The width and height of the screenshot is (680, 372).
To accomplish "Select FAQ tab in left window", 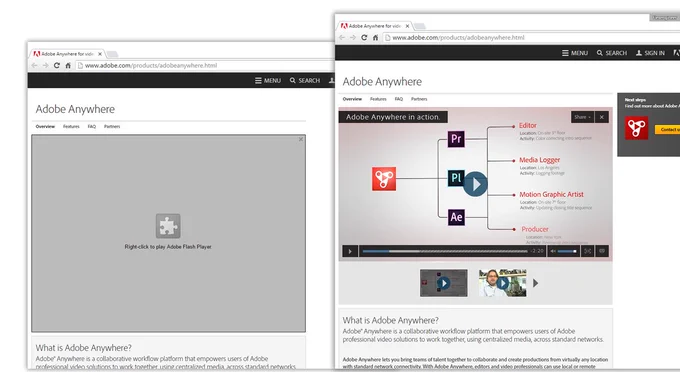I will point(92,127).
